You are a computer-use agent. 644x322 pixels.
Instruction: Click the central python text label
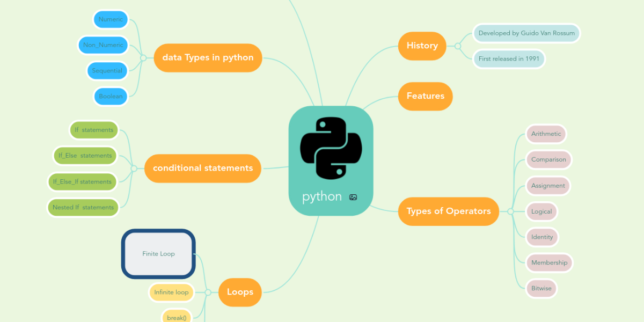[322, 196]
